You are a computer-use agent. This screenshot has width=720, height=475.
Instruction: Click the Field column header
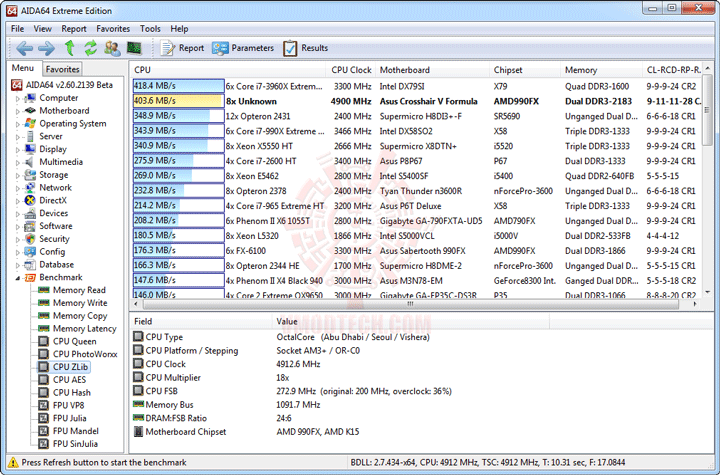200,322
